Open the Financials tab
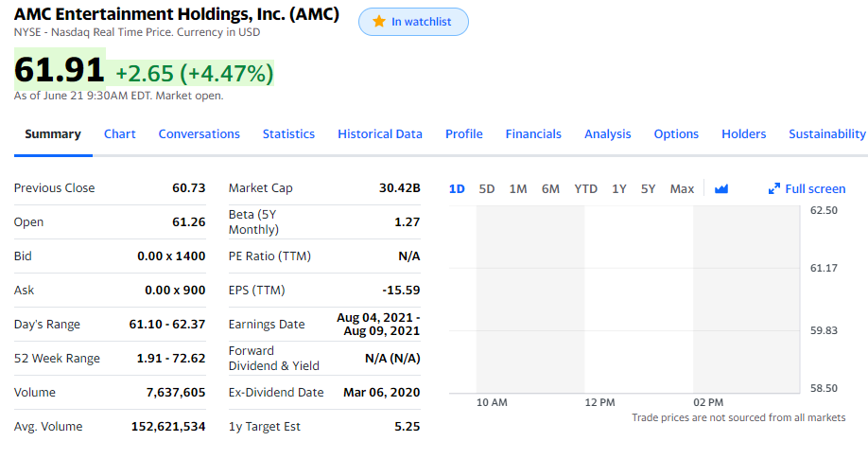The width and height of the screenshot is (868, 459). click(533, 134)
